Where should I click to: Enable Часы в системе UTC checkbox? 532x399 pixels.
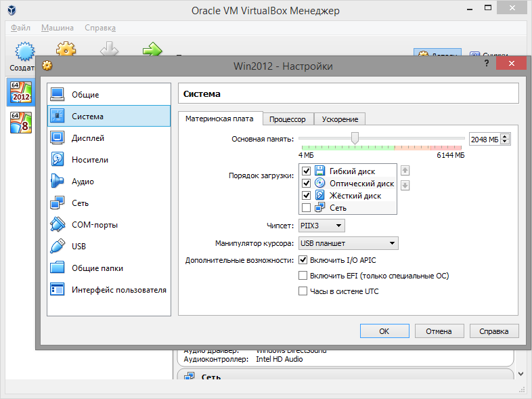pyautogui.click(x=303, y=291)
